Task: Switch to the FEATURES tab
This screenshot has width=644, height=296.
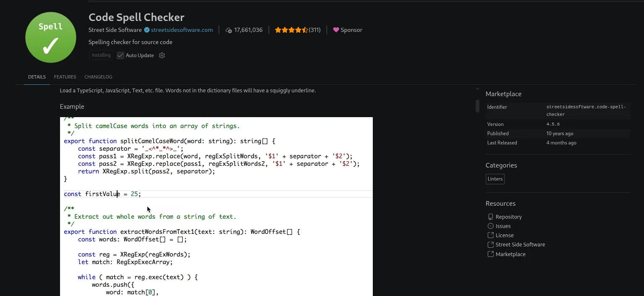Action: coord(65,77)
